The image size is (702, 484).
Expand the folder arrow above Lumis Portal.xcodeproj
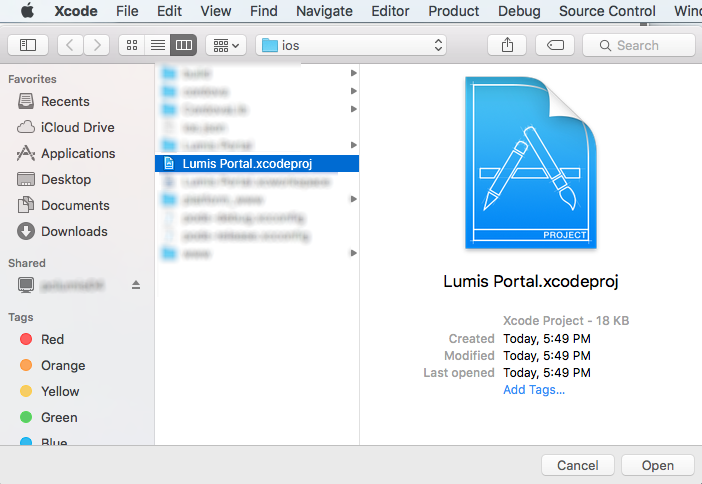(x=354, y=145)
